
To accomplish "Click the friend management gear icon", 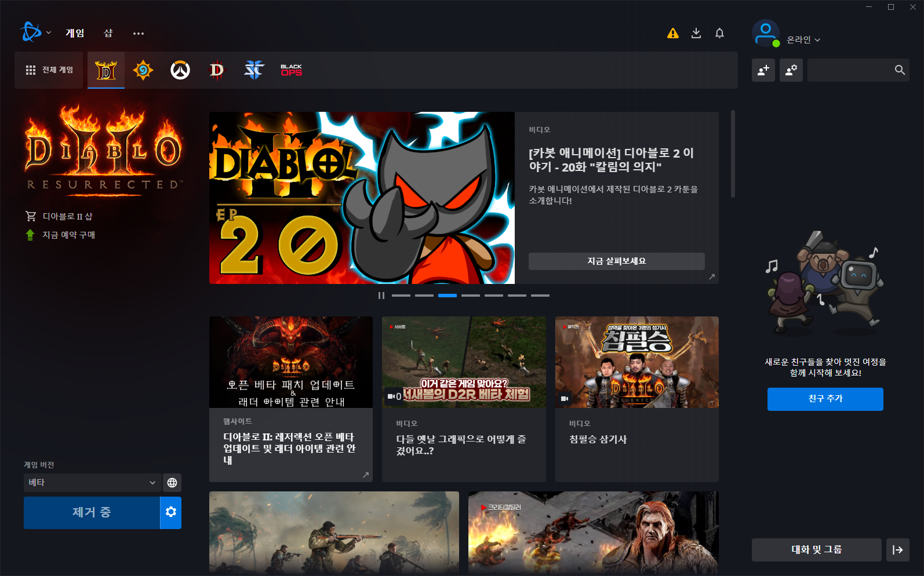I will click(x=791, y=70).
